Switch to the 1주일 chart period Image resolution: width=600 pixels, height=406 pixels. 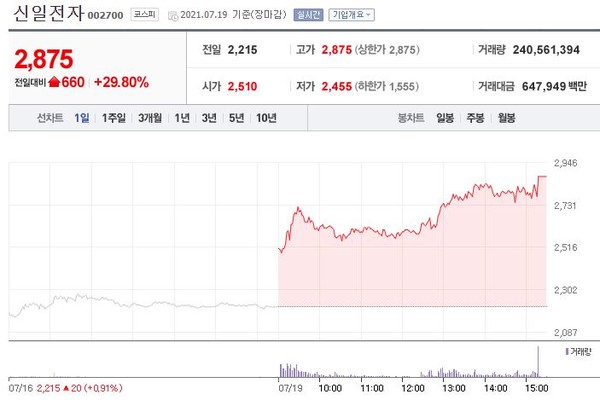pyautogui.click(x=114, y=118)
